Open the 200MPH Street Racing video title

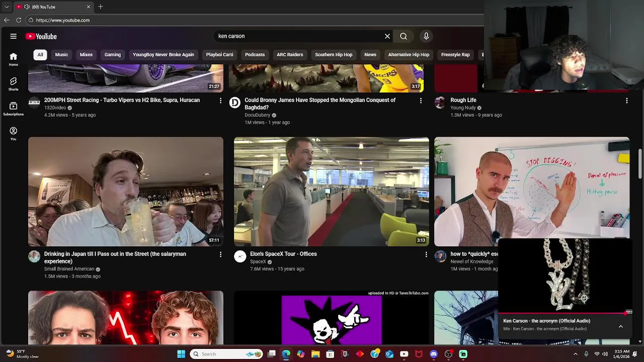tap(122, 100)
